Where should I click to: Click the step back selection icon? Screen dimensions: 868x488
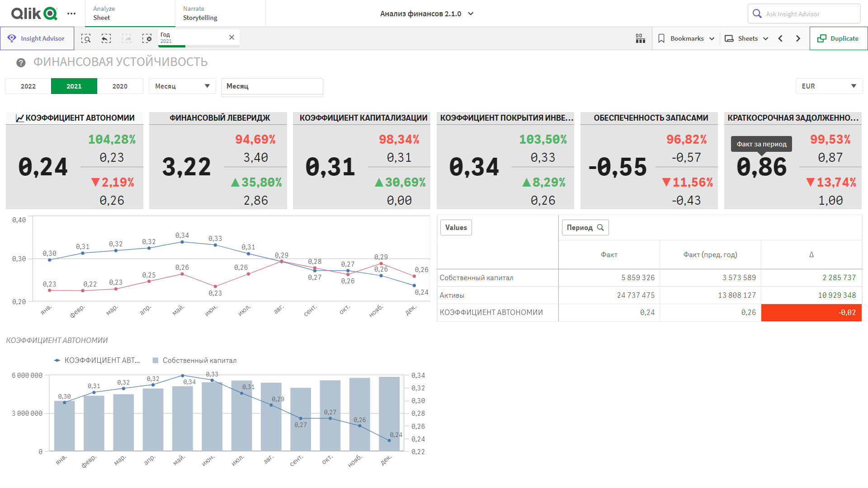(x=106, y=38)
